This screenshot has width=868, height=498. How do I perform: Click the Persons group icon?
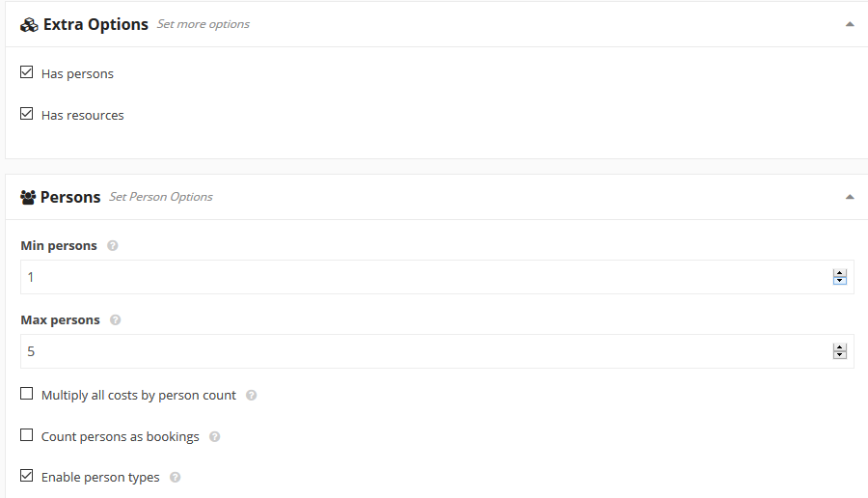point(28,197)
